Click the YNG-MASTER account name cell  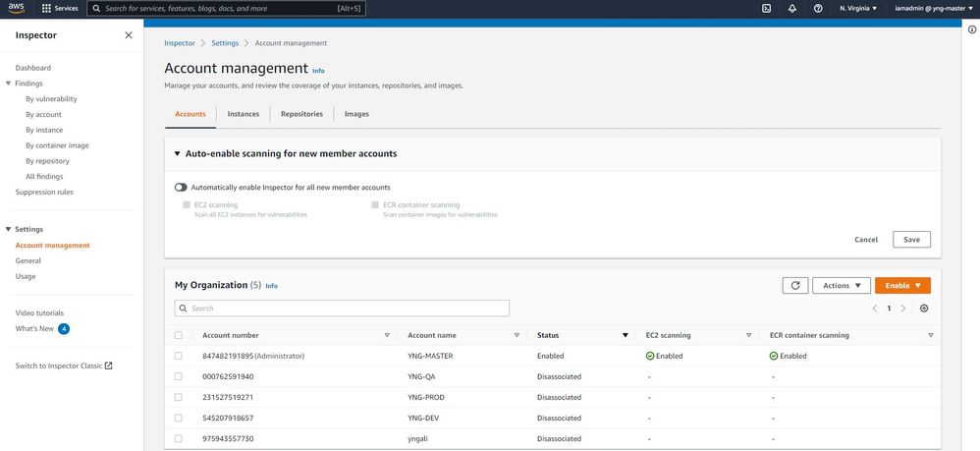click(x=431, y=356)
